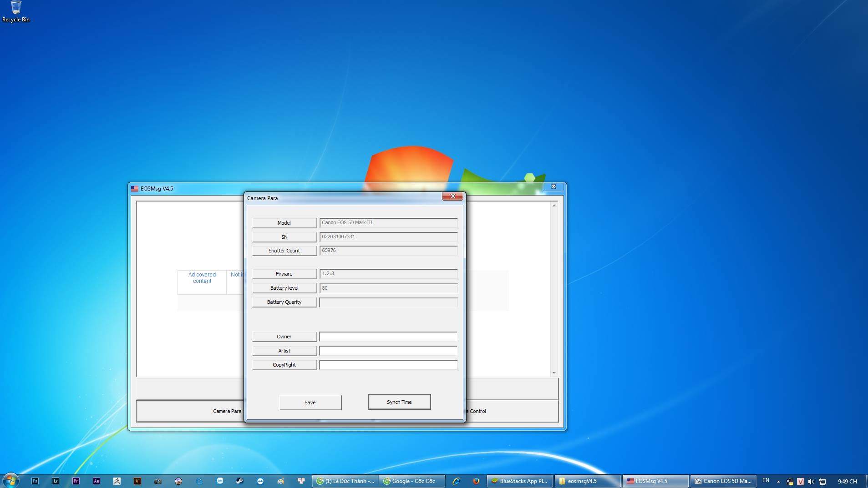Click the Firware label button
This screenshot has width=868, height=488.
[x=284, y=274]
